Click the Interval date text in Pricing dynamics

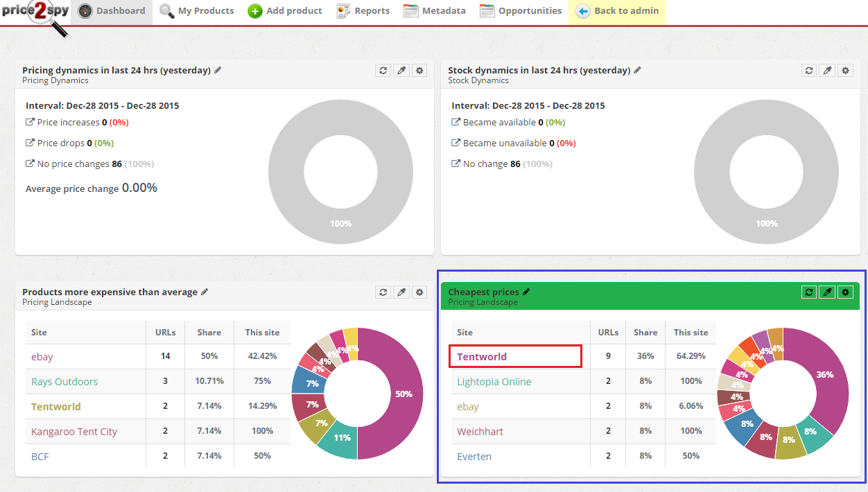pyautogui.click(x=103, y=105)
